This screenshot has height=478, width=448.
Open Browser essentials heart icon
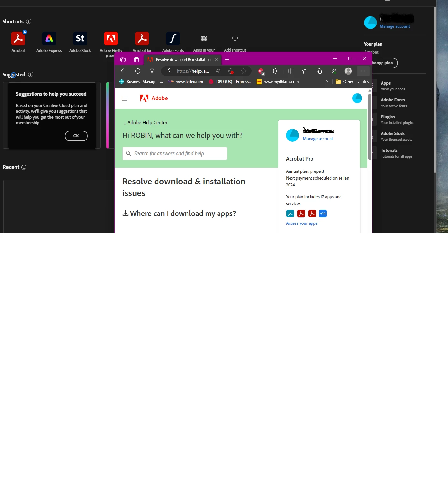[333, 71]
